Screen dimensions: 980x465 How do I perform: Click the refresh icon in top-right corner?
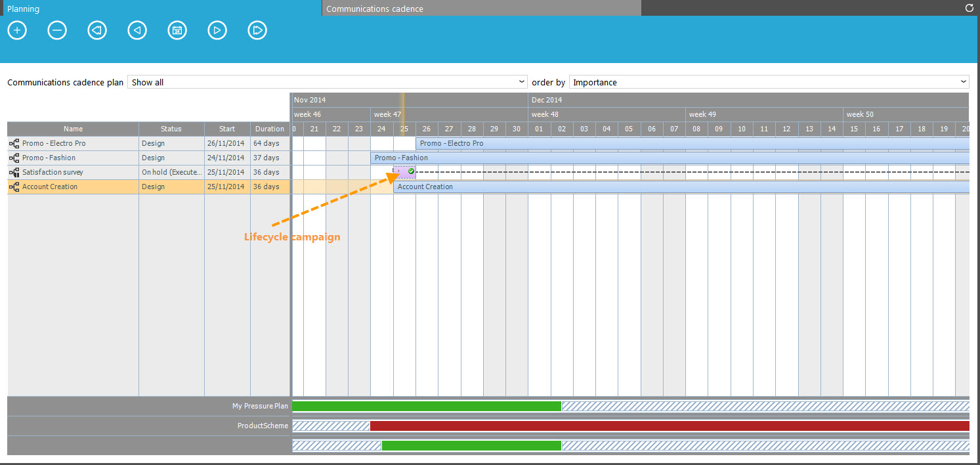(x=969, y=8)
